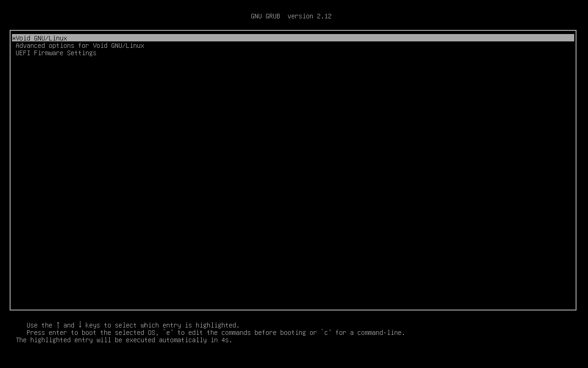Click the version 2.12 label
588x368 pixels.
pyautogui.click(x=310, y=16)
